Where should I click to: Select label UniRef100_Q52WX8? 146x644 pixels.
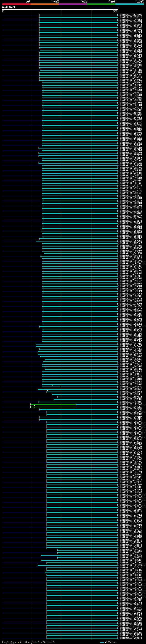131,450
